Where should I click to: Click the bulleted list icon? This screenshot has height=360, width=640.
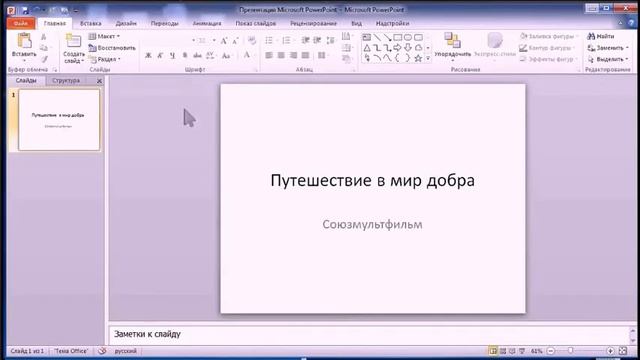pos(269,40)
